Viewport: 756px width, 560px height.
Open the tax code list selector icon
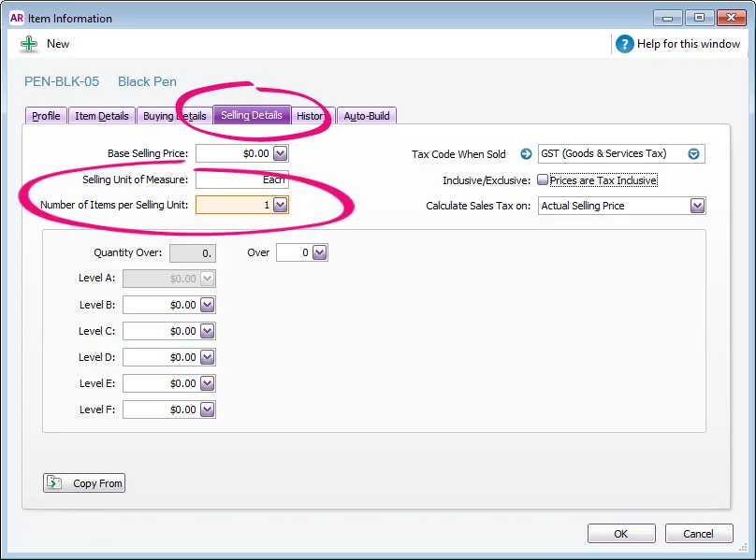pos(693,153)
